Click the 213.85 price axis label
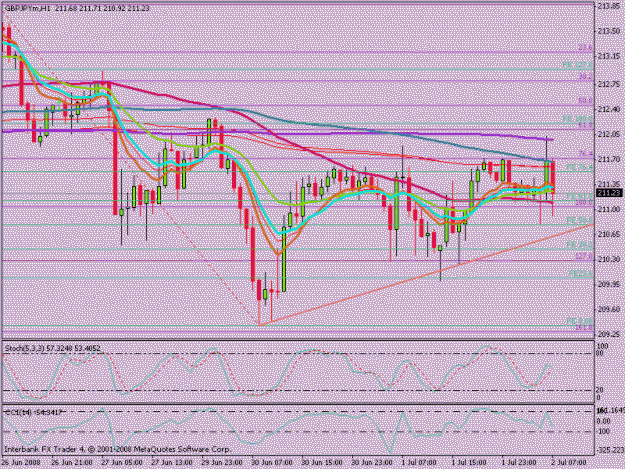The image size is (625, 469). click(x=609, y=6)
